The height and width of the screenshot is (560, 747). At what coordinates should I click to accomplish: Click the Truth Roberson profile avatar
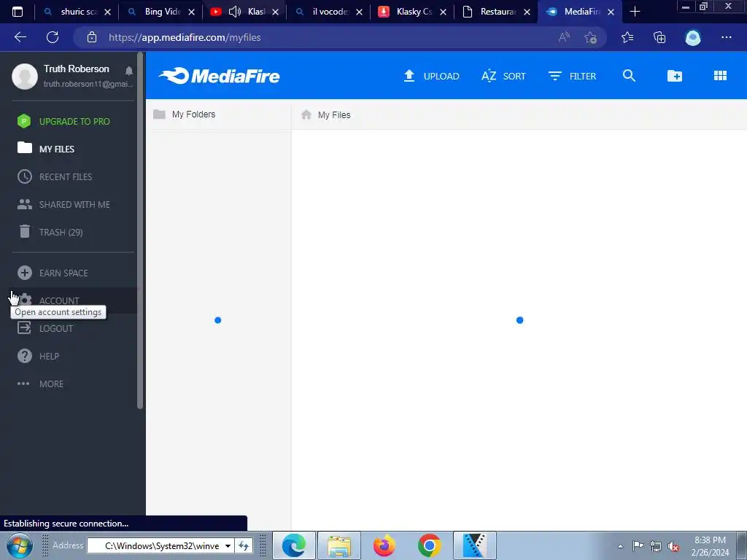(x=25, y=76)
